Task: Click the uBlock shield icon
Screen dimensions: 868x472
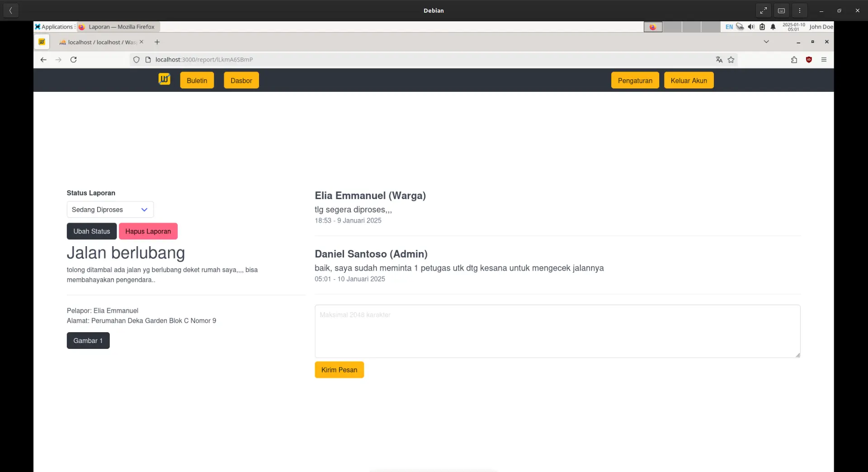Action: click(809, 60)
